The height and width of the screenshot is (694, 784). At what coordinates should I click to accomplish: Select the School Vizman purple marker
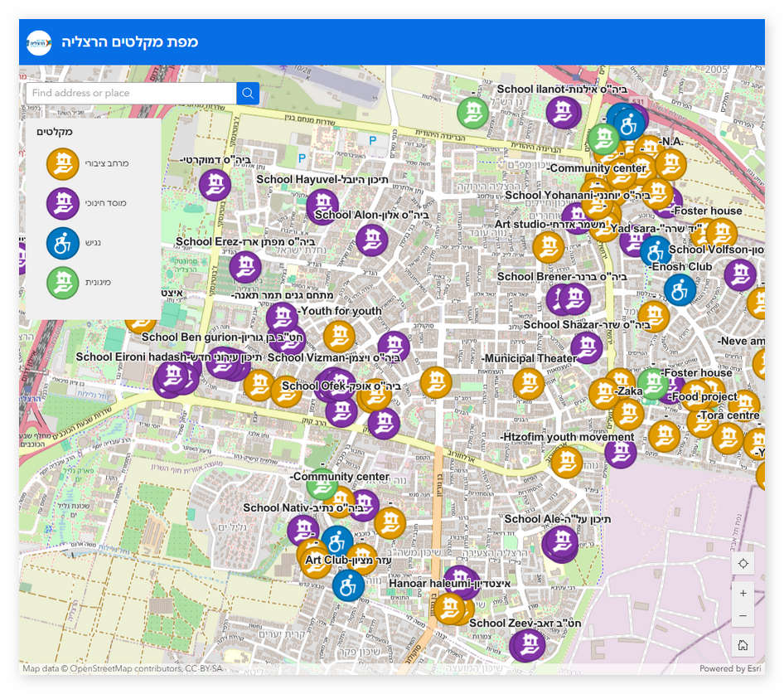394,347
